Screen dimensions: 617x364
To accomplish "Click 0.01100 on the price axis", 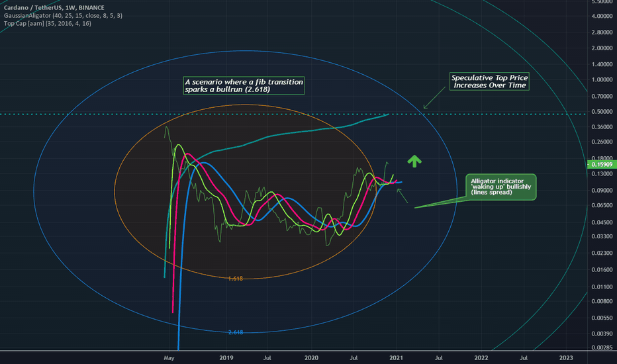I will (x=602, y=287).
